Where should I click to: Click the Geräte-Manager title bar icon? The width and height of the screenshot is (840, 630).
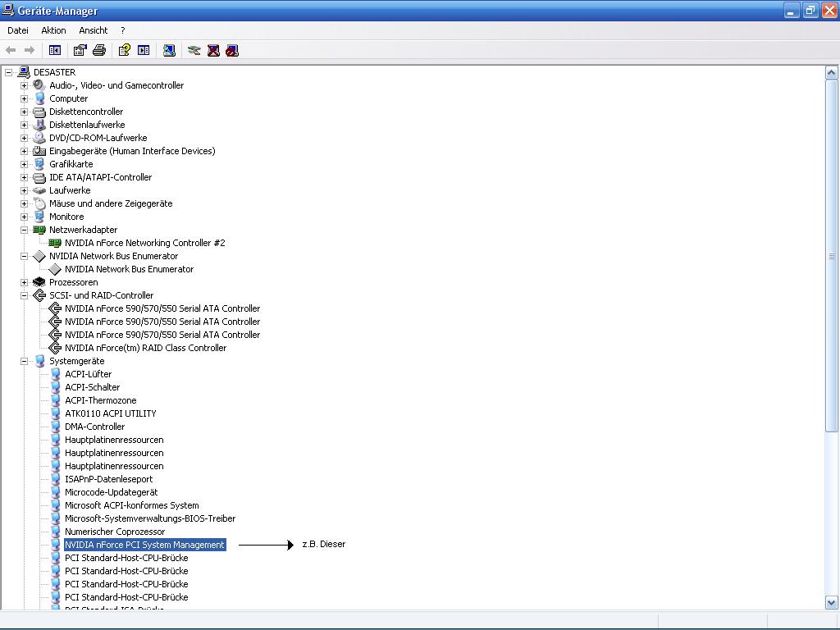pyautogui.click(x=8, y=10)
